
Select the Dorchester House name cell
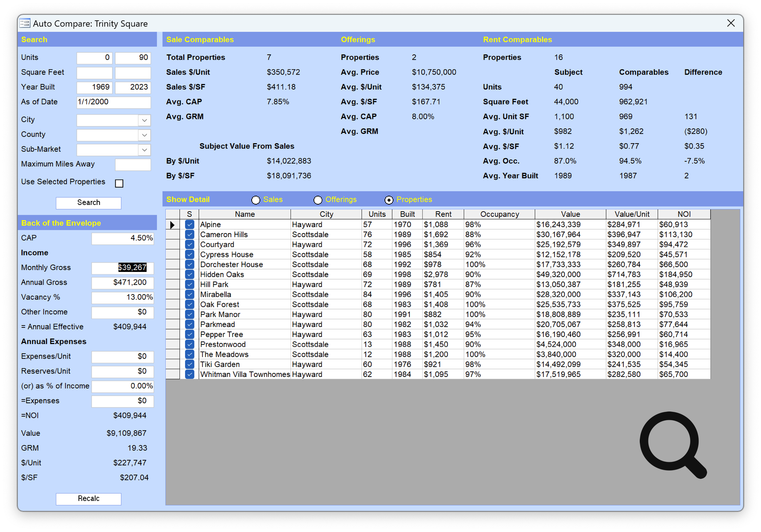coord(245,264)
